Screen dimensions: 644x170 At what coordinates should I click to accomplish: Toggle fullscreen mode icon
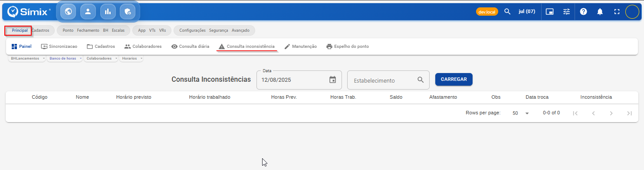tap(617, 12)
